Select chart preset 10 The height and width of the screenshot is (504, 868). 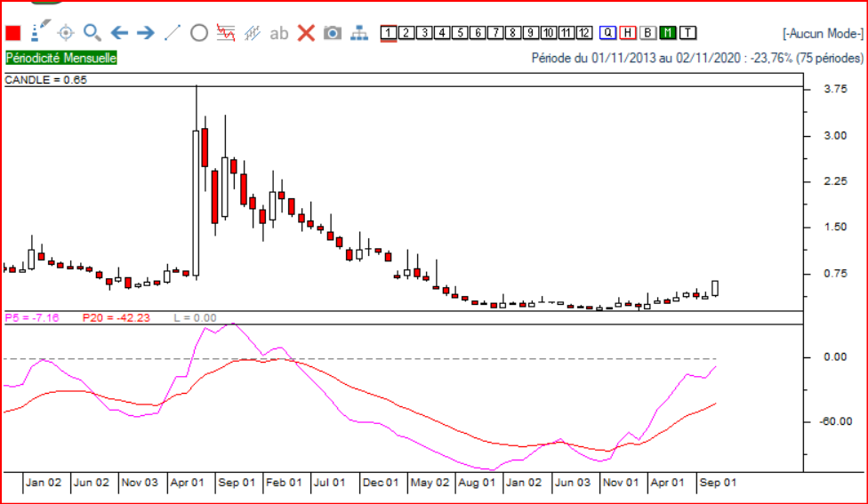[x=548, y=33]
